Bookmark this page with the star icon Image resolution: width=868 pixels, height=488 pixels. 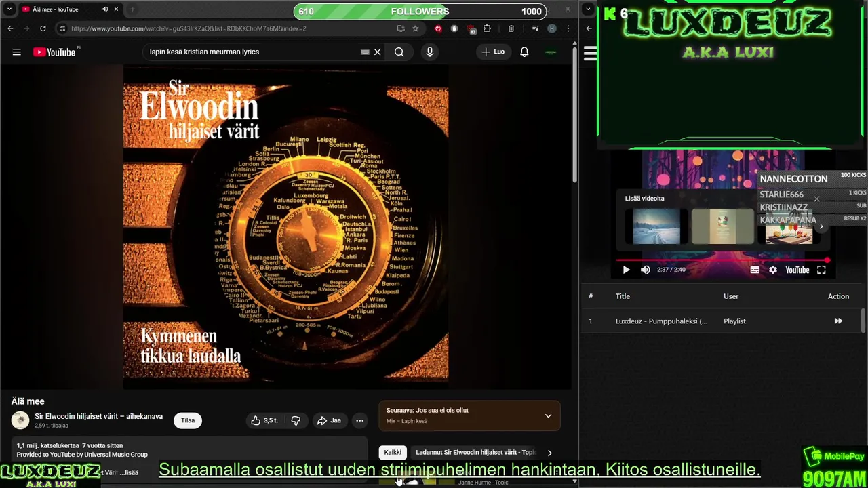tap(415, 28)
